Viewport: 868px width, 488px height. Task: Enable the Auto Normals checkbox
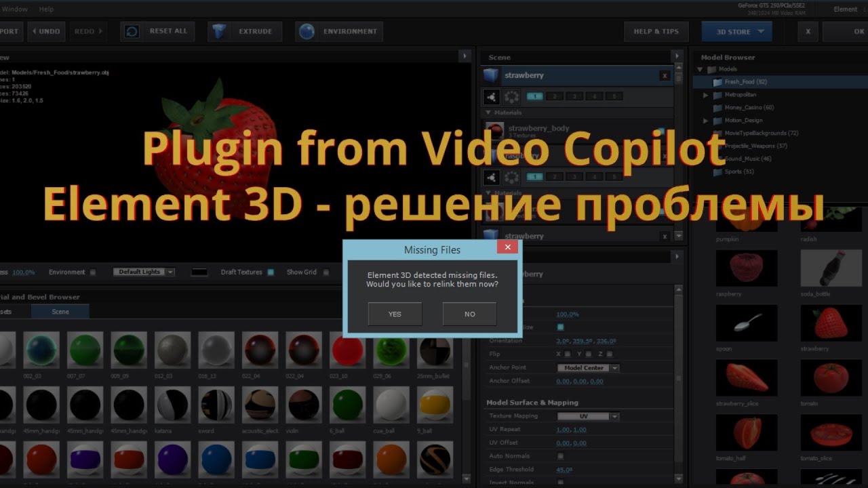(560, 456)
